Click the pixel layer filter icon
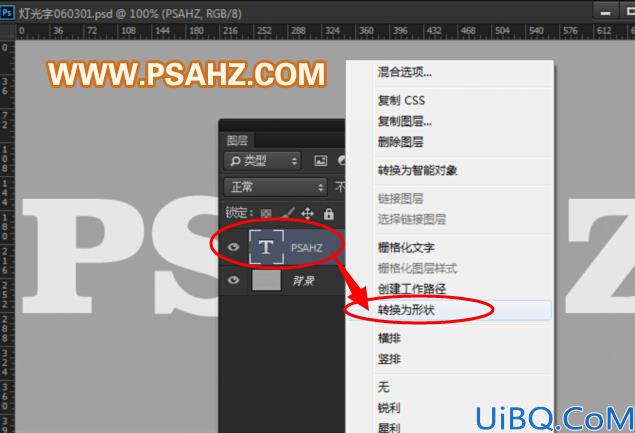Image resolution: width=635 pixels, height=433 pixels. (320, 161)
